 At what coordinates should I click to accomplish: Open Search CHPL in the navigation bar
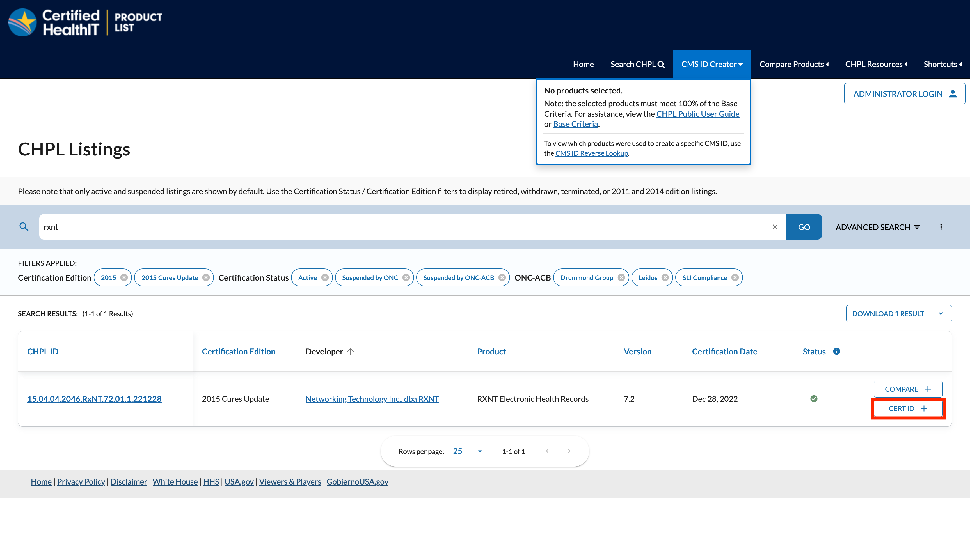click(x=637, y=64)
